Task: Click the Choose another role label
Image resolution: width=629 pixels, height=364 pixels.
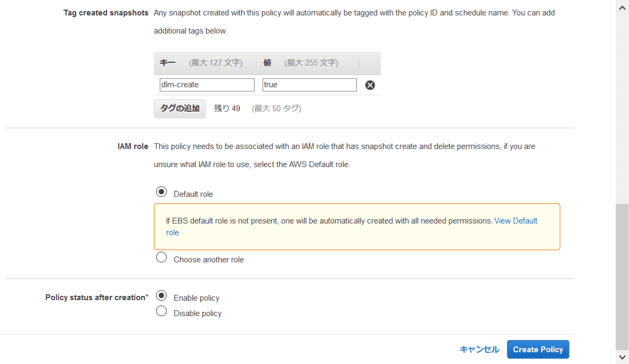Action: point(209,260)
